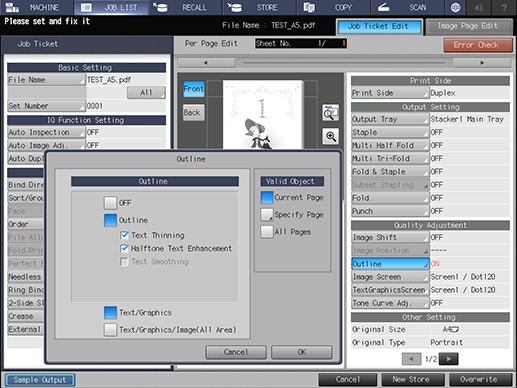Switch to Image Page Edit tab
This screenshot has height=388, width=517.
click(x=469, y=26)
